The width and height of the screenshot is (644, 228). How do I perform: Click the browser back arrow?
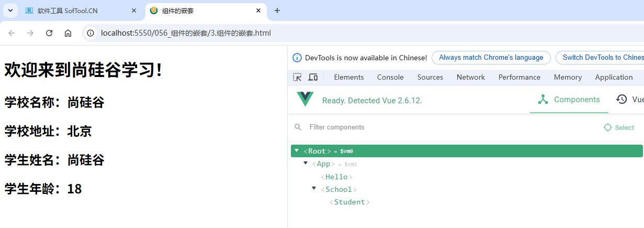(x=12, y=33)
